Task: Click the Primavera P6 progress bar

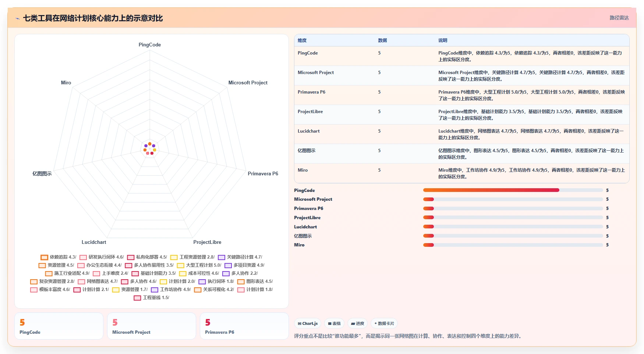Action: pyautogui.click(x=513, y=208)
